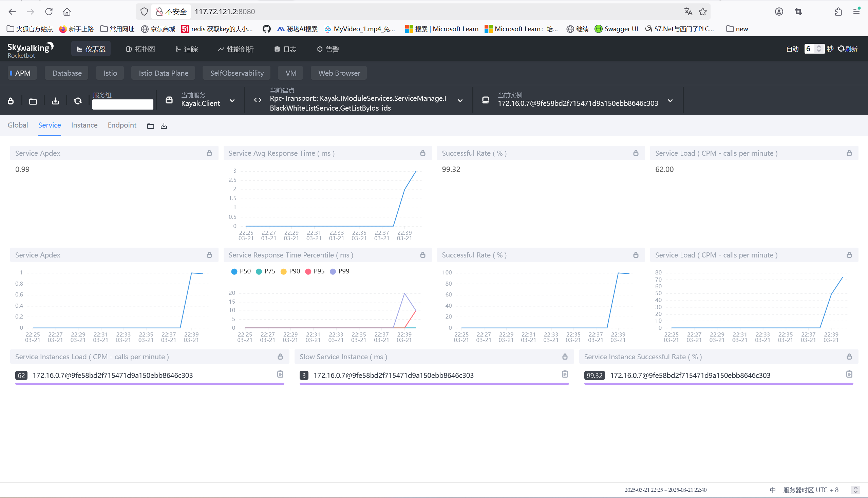This screenshot has width=868, height=498.
Task: Select the Database dashboard button
Action: [x=67, y=73]
